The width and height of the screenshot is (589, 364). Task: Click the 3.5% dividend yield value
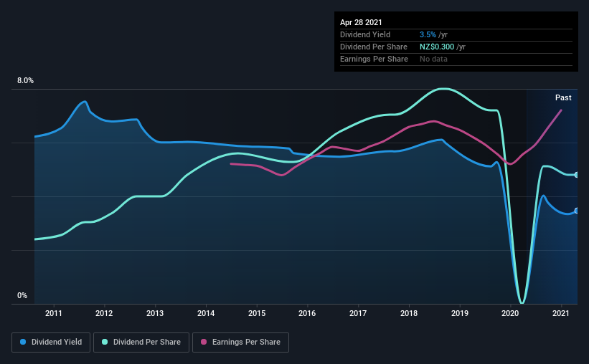428,34
